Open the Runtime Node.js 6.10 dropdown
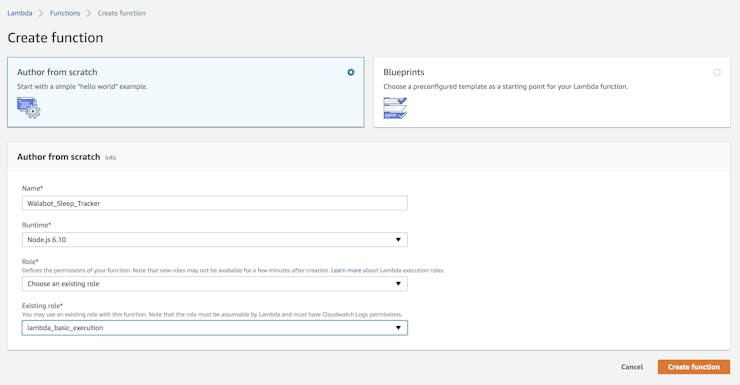740x385 pixels. [x=215, y=240]
